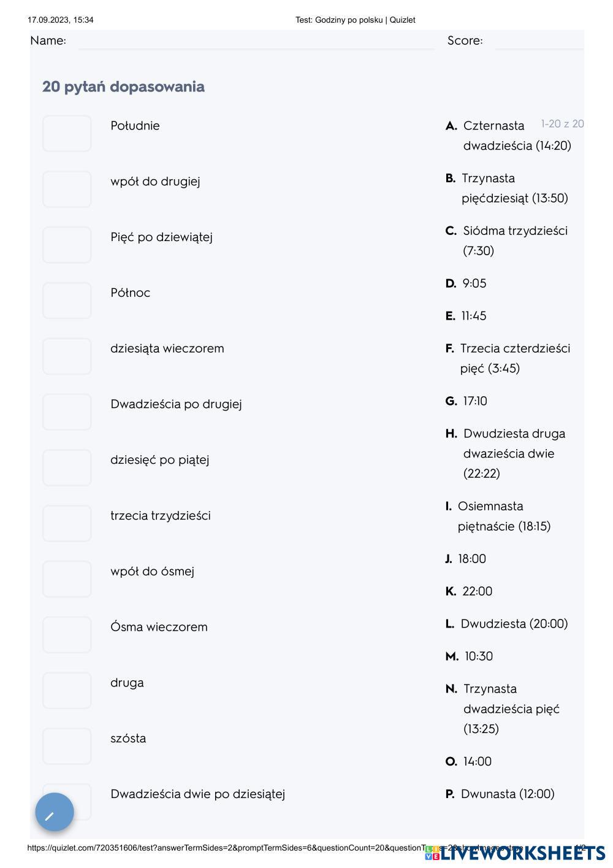Select answer box for dziesiąta wieczorem

(x=67, y=356)
